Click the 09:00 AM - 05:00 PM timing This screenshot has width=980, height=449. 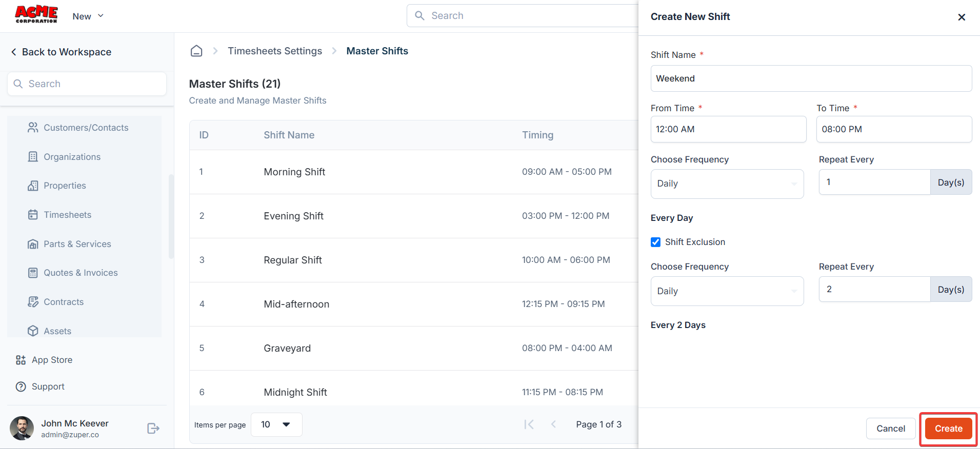pyautogui.click(x=567, y=172)
